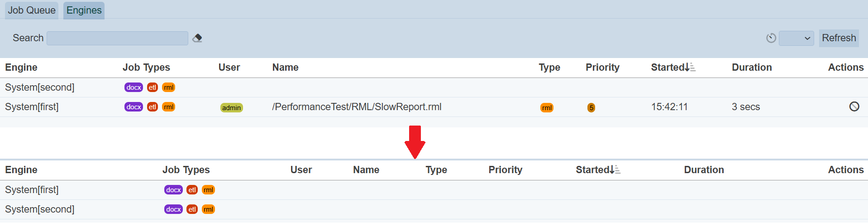Sort by the lower Started column header
This screenshot has height=223, width=868.
[x=592, y=170]
